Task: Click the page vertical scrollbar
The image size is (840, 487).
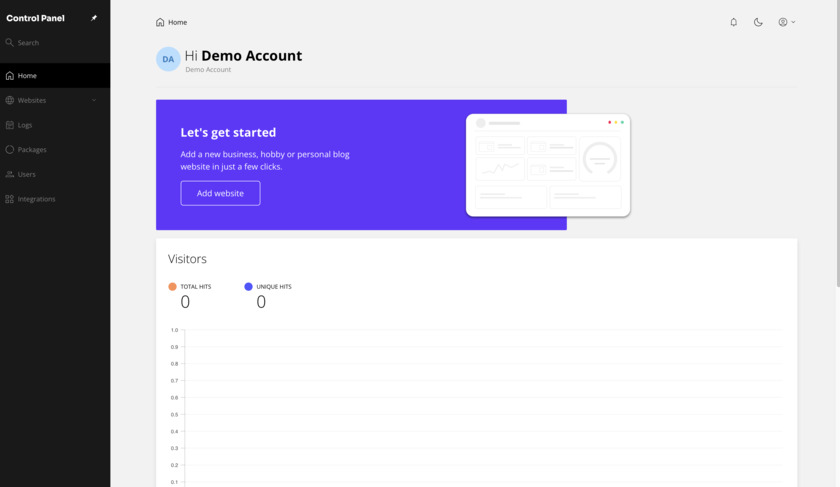Action: click(837, 144)
